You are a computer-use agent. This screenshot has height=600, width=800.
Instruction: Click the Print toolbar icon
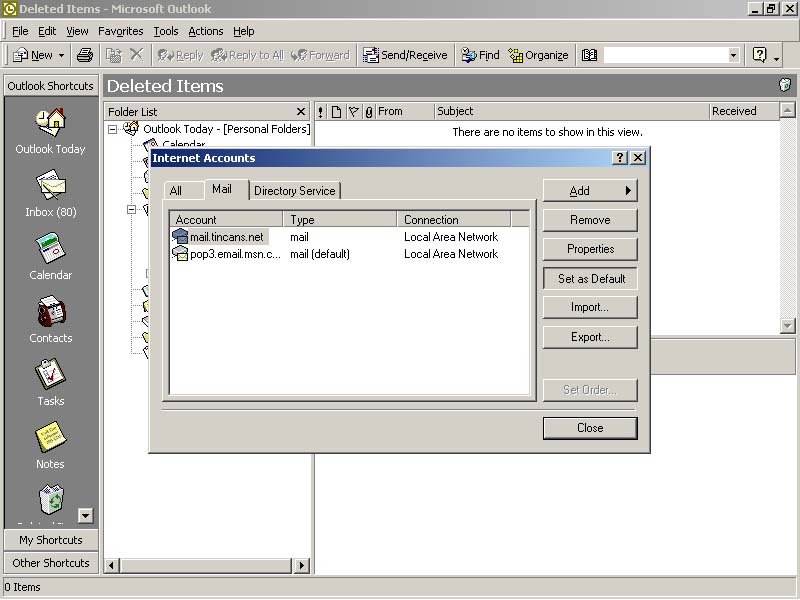(85, 55)
